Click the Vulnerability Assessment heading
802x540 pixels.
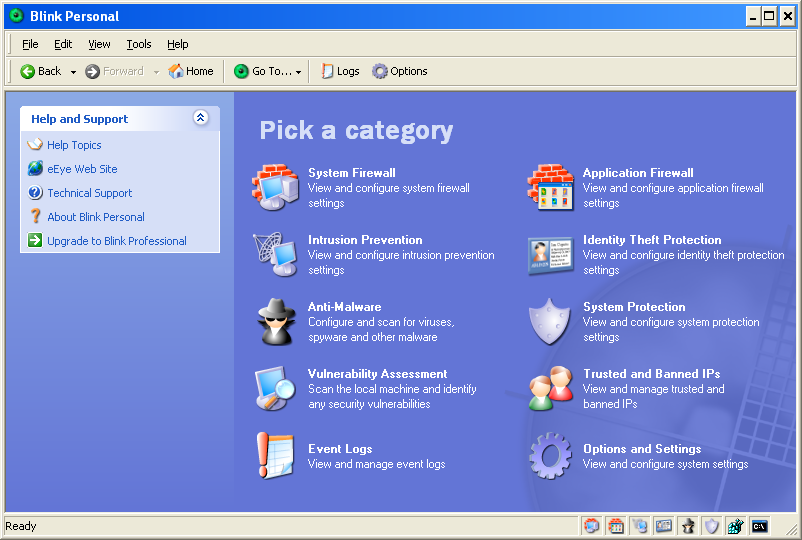(377, 373)
